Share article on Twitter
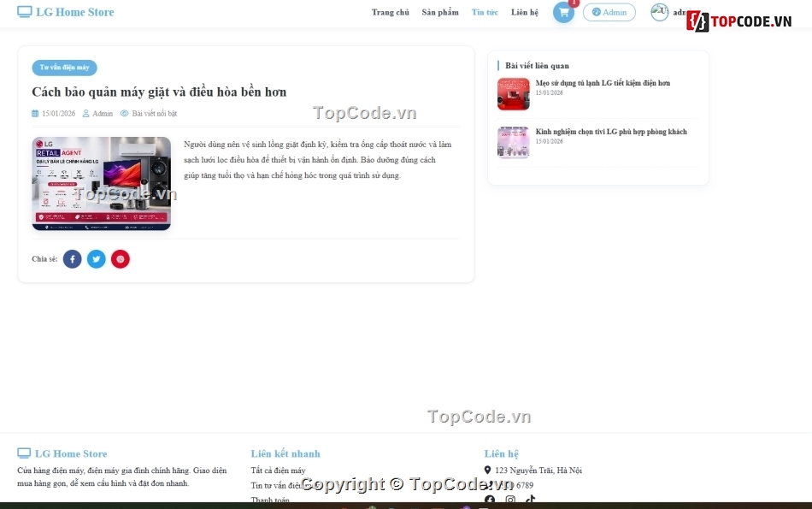The width and height of the screenshot is (812, 509). click(97, 259)
